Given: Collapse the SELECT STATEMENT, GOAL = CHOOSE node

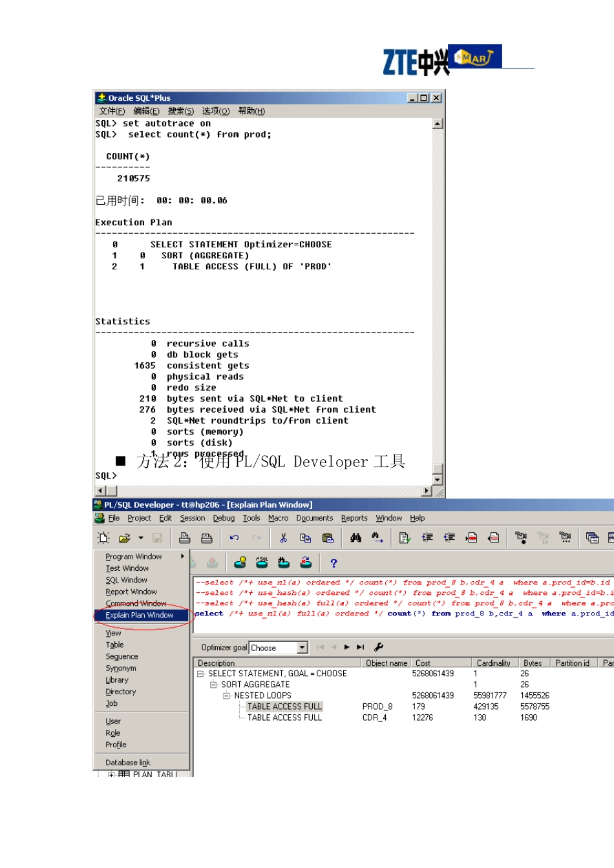Looking at the screenshot, I should (200, 674).
